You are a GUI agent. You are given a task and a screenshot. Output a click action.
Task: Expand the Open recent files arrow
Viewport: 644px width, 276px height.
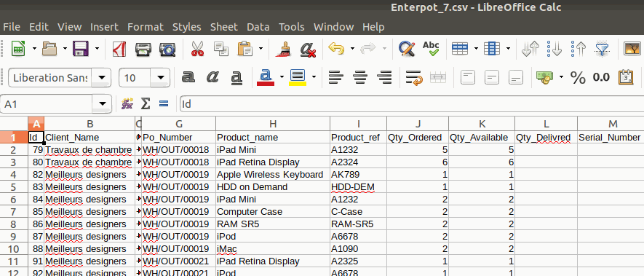[x=65, y=49]
